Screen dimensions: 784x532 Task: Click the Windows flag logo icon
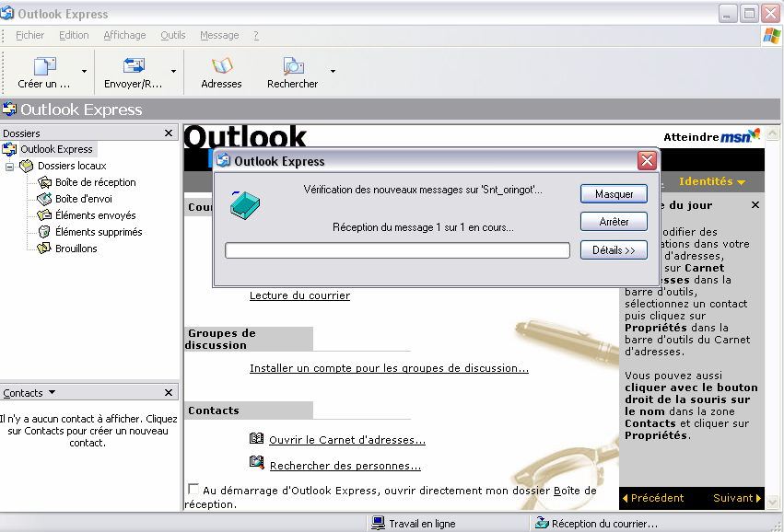(x=771, y=36)
